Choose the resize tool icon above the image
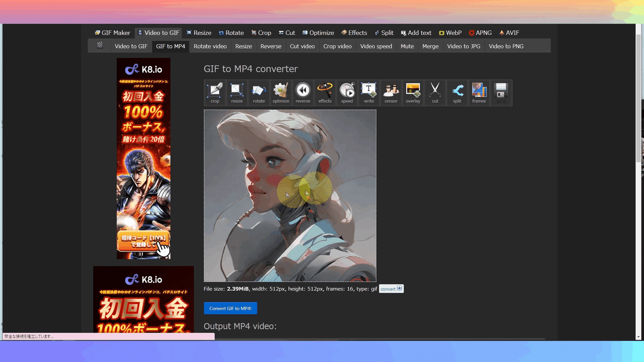Image resolution: width=644 pixels, height=362 pixels. (237, 93)
